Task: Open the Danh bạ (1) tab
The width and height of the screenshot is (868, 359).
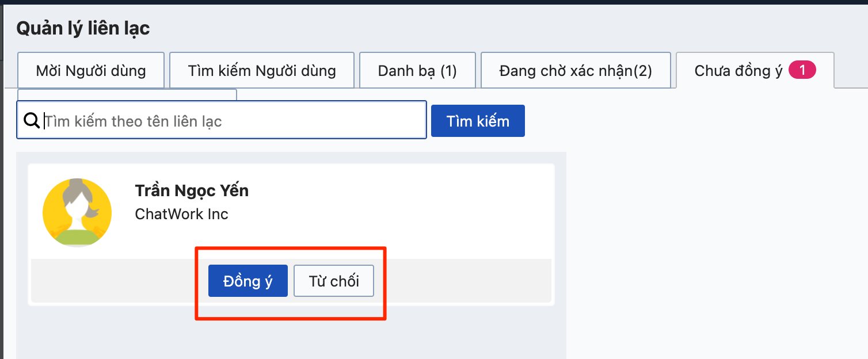Action: click(x=417, y=71)
